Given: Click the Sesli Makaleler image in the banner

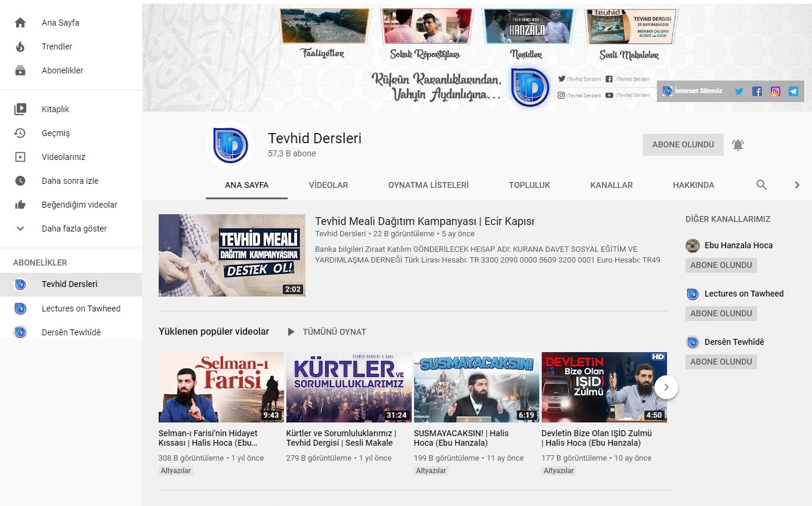Looking at the screenshot, I should coord(631,27).
